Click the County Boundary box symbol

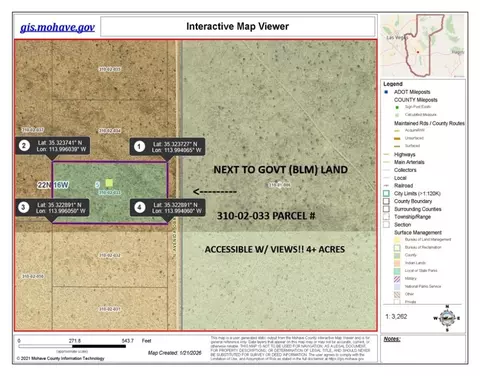tap(386, 201)
